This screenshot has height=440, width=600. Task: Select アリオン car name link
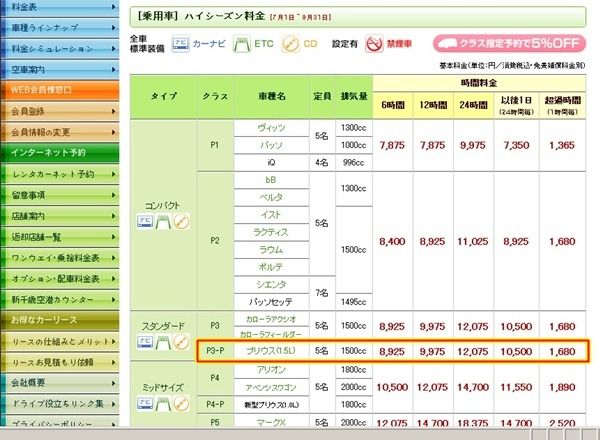tap(271, 370)
